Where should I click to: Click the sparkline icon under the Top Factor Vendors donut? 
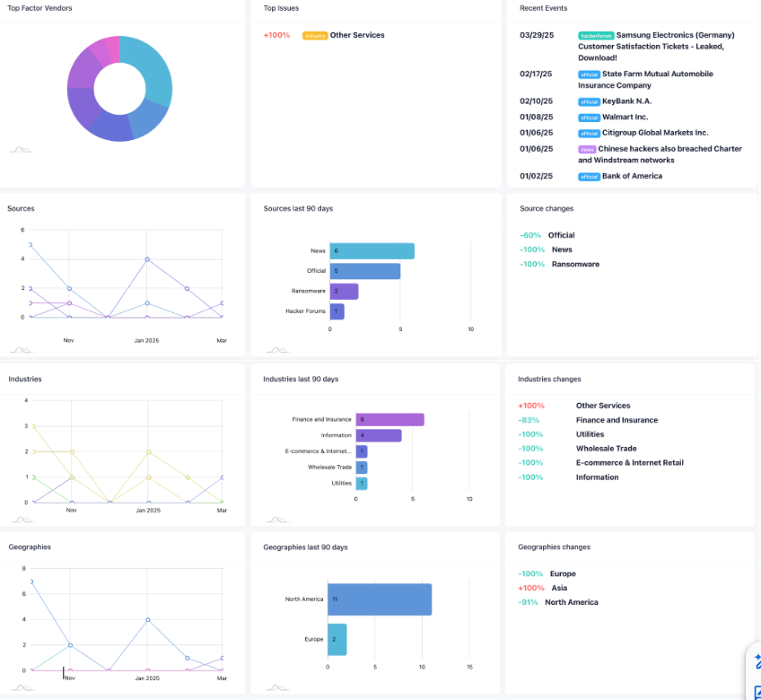pyautogui.click(x=21, y=150)
